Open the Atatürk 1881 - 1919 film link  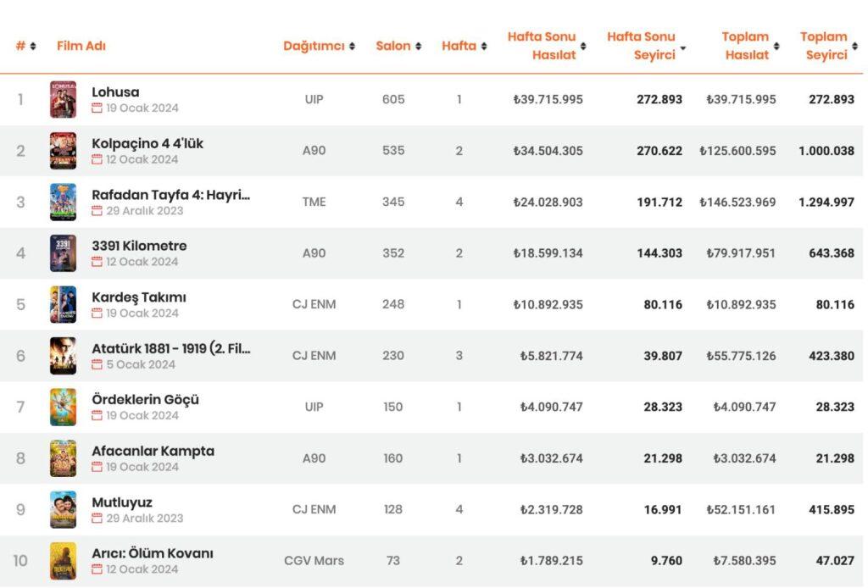click(x=171, y=348)
